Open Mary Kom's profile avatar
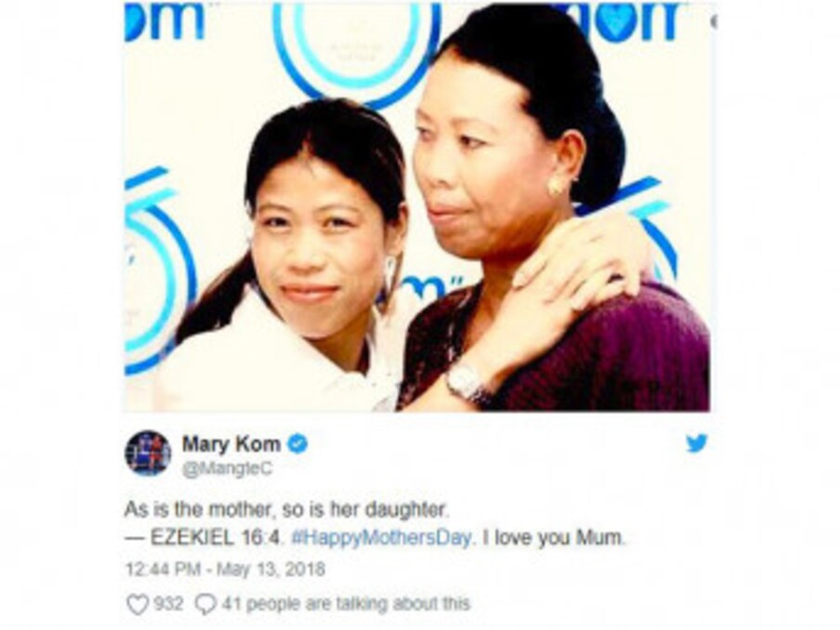 coord(149,453)
